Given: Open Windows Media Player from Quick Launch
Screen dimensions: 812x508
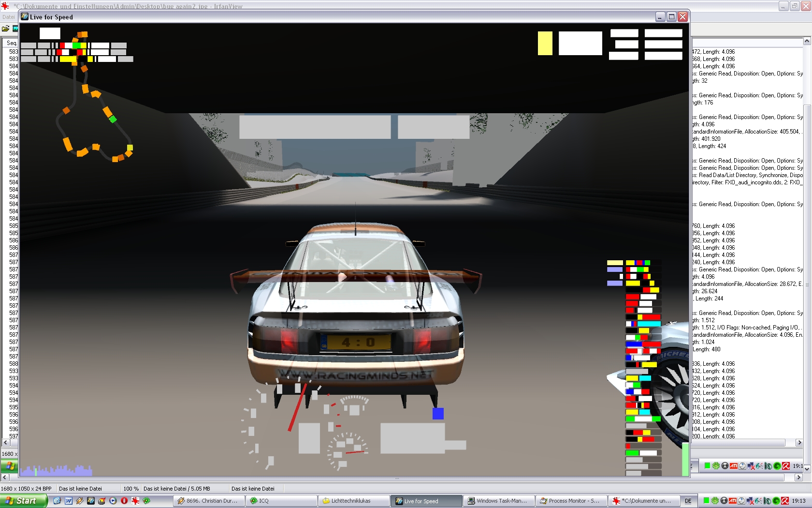Looking at the screenshot, I should tap(113, 501).
